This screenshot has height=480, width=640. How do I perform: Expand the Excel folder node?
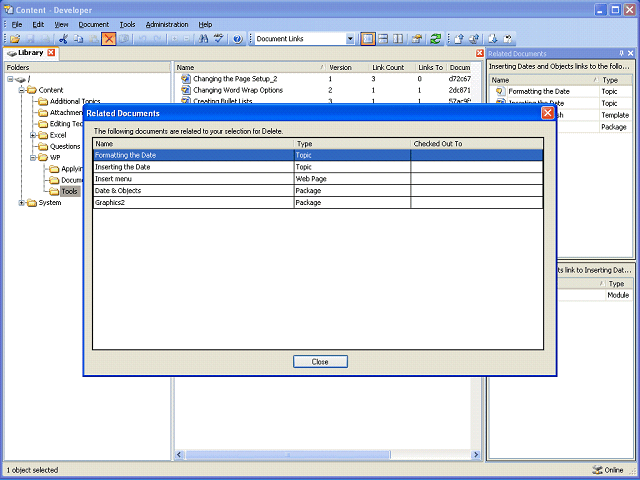[33, 135]
